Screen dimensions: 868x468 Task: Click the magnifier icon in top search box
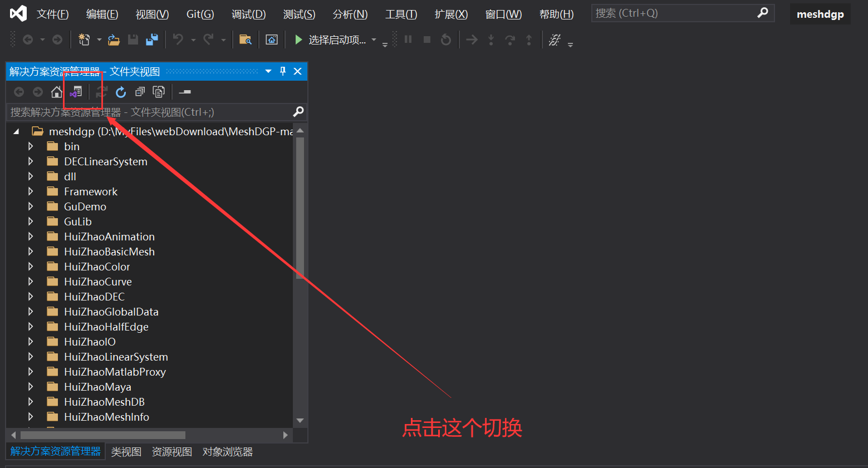click(x=763, y=13)
